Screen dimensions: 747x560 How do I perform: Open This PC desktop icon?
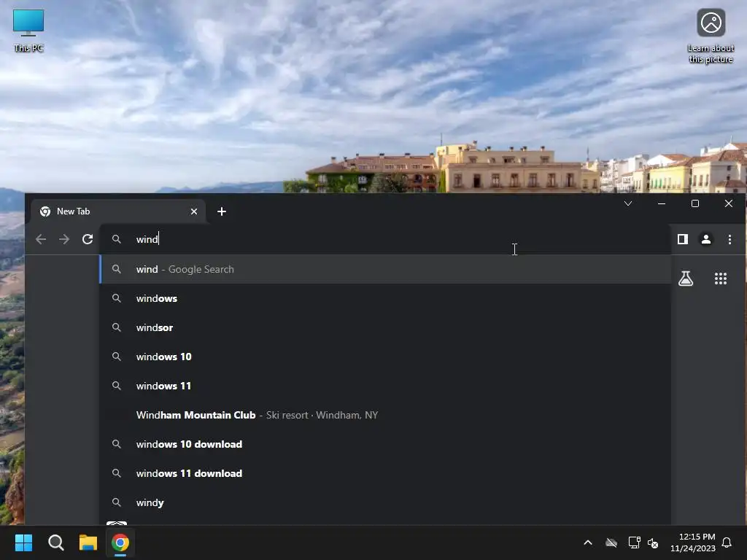28,31
